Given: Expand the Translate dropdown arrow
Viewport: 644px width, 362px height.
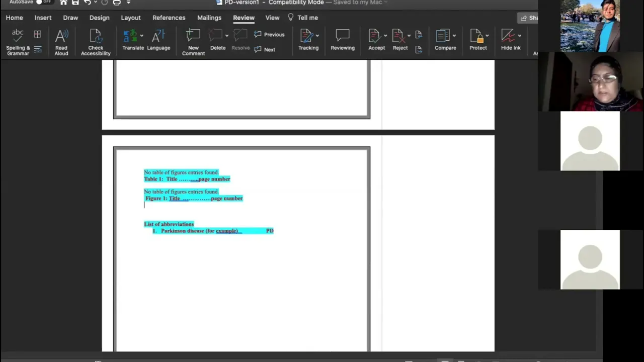Looking at the screenshot, I should click(x=142, y=36).
